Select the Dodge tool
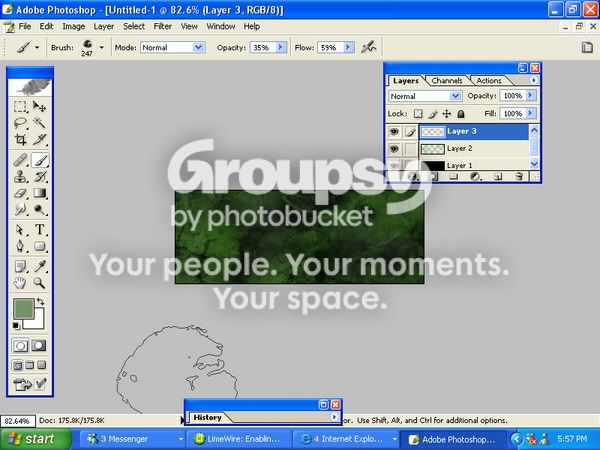Screen dimensions: 600x450 pyautogui.click(x=39, y=209)
